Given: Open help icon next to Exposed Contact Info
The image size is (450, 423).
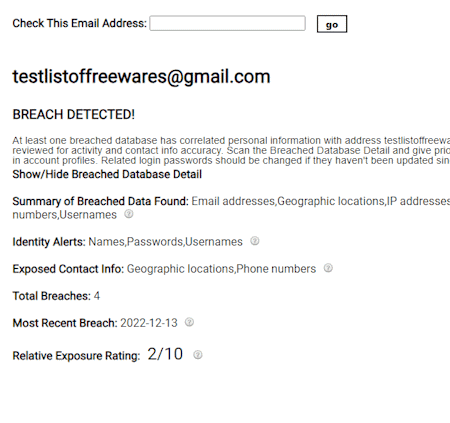Looking at the screenshot, I should tap(328, 268).
